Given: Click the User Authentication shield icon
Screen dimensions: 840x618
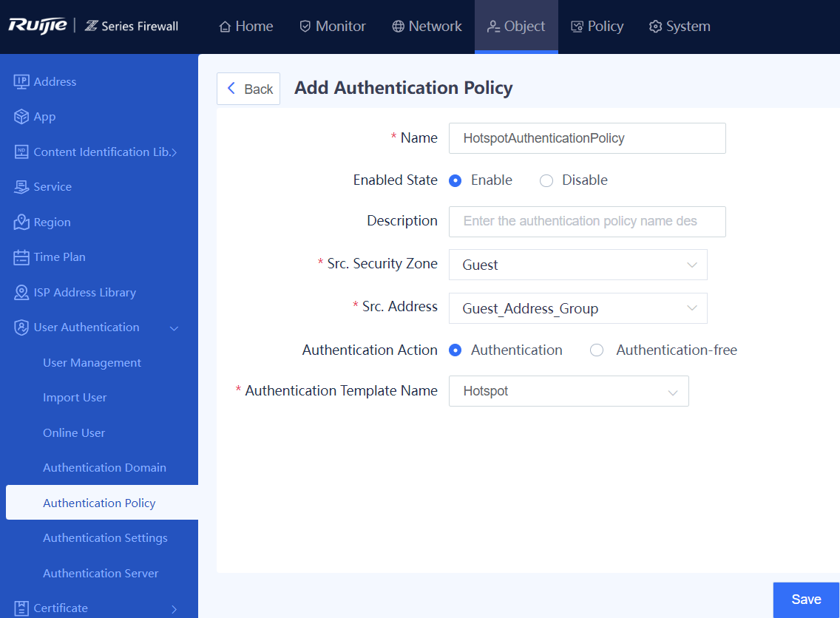Looking at the screenshot, I should click(21, 327).
